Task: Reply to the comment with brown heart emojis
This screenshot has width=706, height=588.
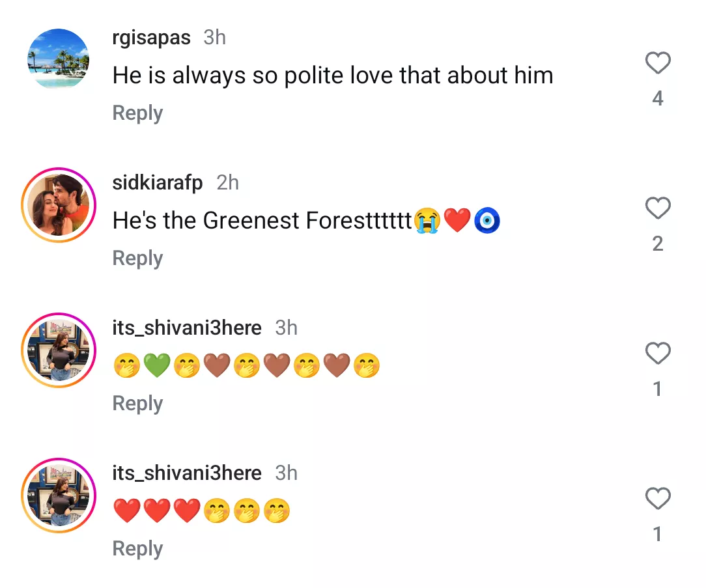Action: (137, 404)
